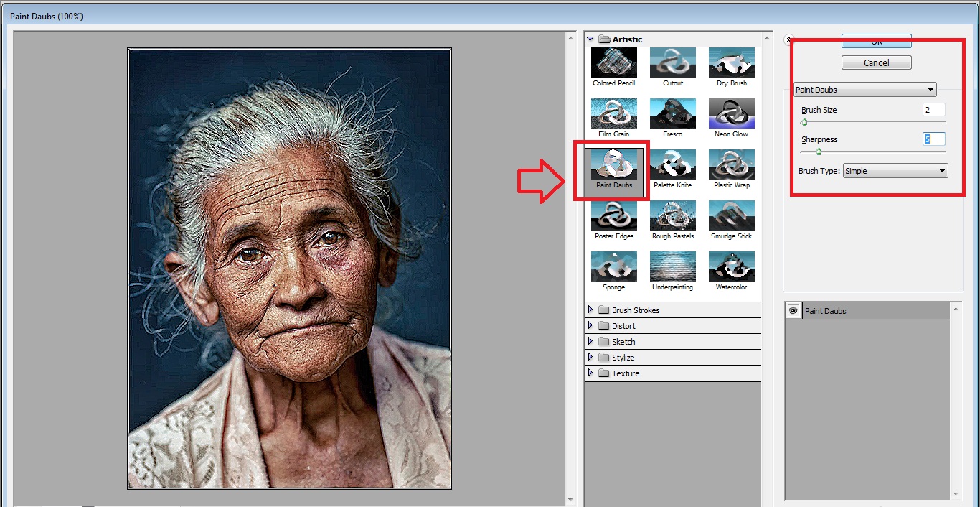This screenshot has height=507, width=980.
Task: Apply the Dry Brush filter
Action: (731, 63)
